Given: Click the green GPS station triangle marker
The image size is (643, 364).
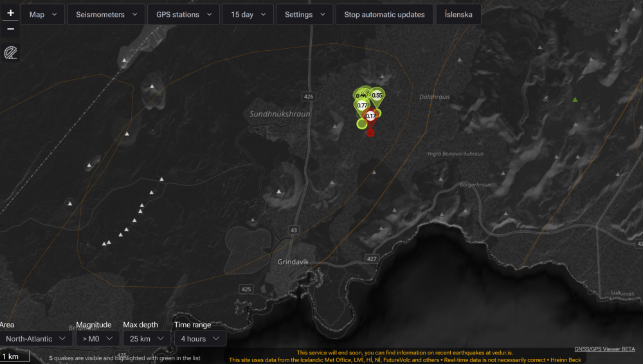Looking at the screenshot, I should coord(575,100).
